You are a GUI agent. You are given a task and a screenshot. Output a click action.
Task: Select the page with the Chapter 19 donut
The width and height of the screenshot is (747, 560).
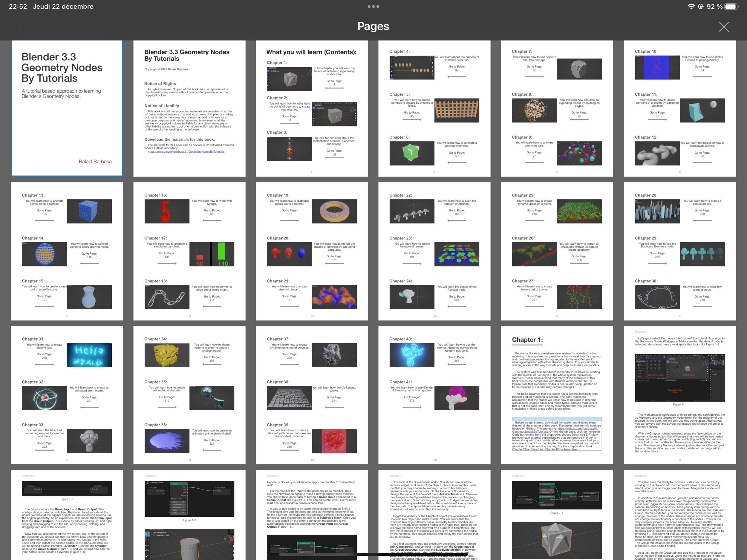point(312,251)
